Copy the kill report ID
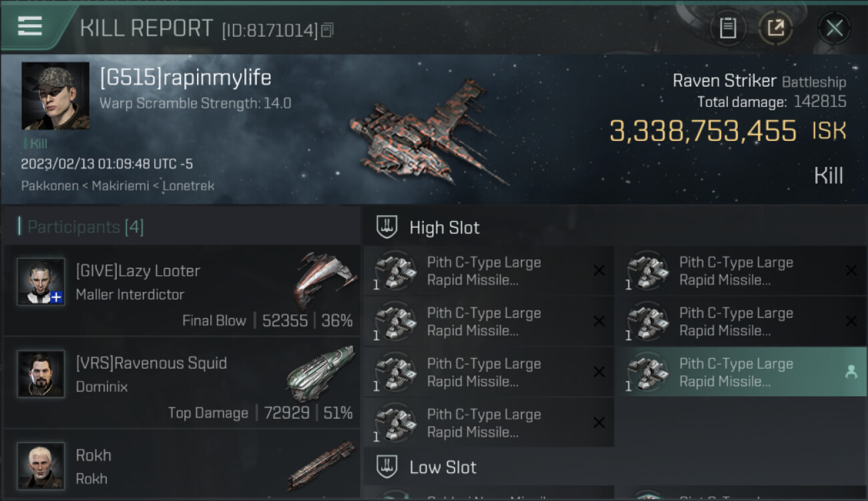The width and height of the screenshot is (868, 501). click(327, 30)
